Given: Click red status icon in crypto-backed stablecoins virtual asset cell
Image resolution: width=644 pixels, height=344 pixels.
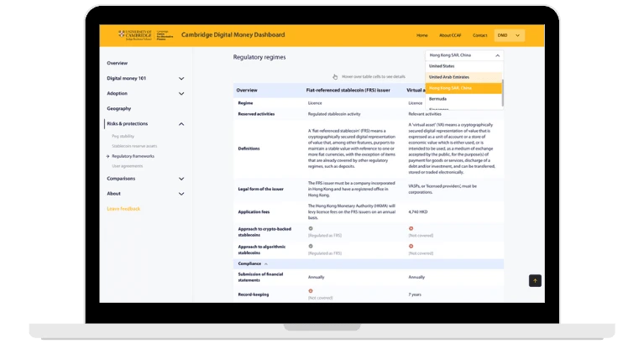Looking at the screenshot, I should (411, 229).
